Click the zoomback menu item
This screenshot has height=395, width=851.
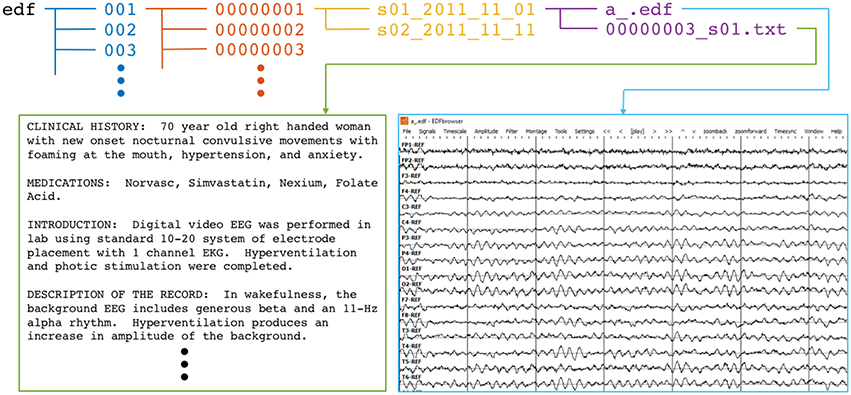[x=715, y=132]
